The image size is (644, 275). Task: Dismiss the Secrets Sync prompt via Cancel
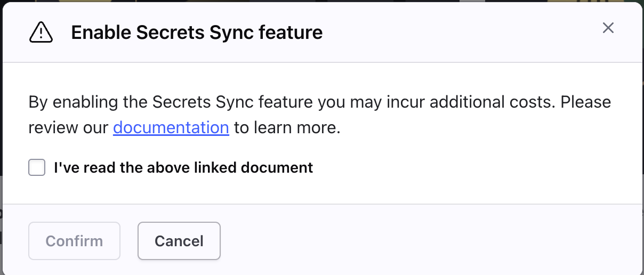click(x=179, y=241)
